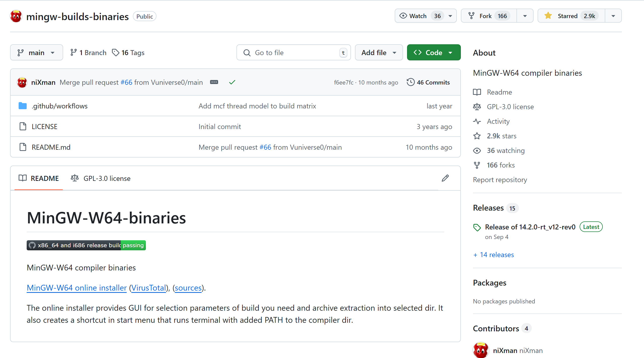Image resolution: width=644 pixels, height=358 pixels.
Task: Click the pencil icon to edit the README
Action: (x=445, y=178)
